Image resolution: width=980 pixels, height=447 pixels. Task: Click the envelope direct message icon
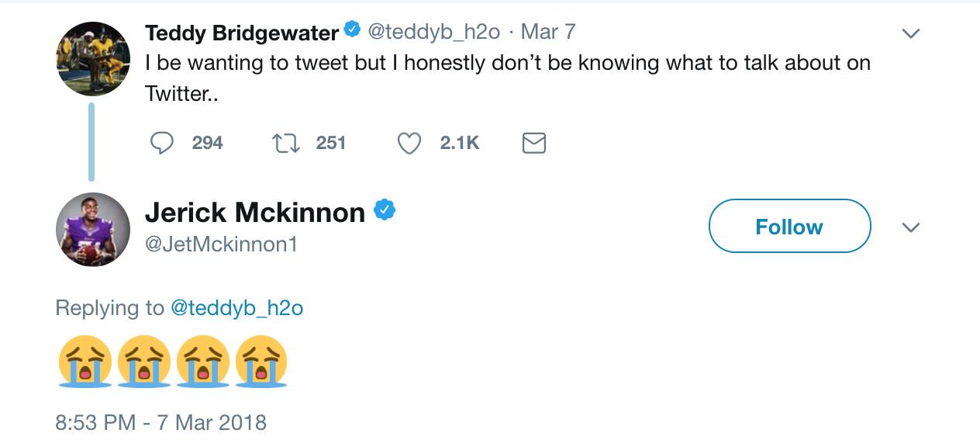(534, 143)
